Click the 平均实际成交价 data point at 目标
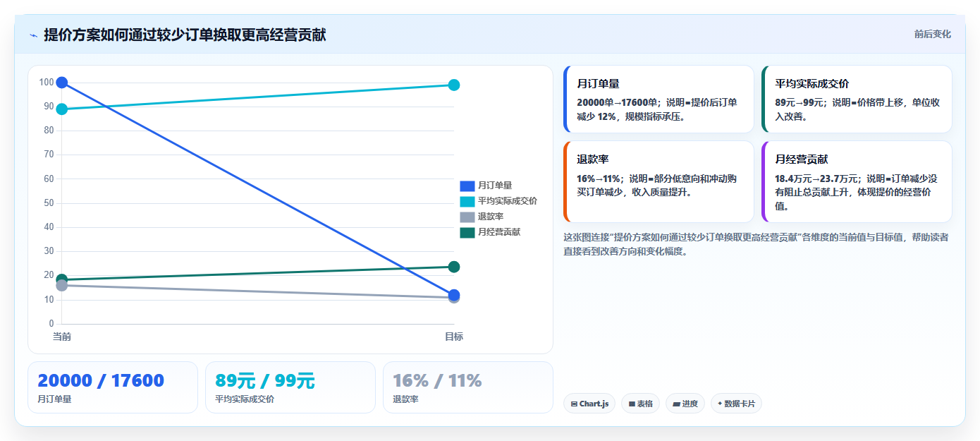 coord(454,85)
